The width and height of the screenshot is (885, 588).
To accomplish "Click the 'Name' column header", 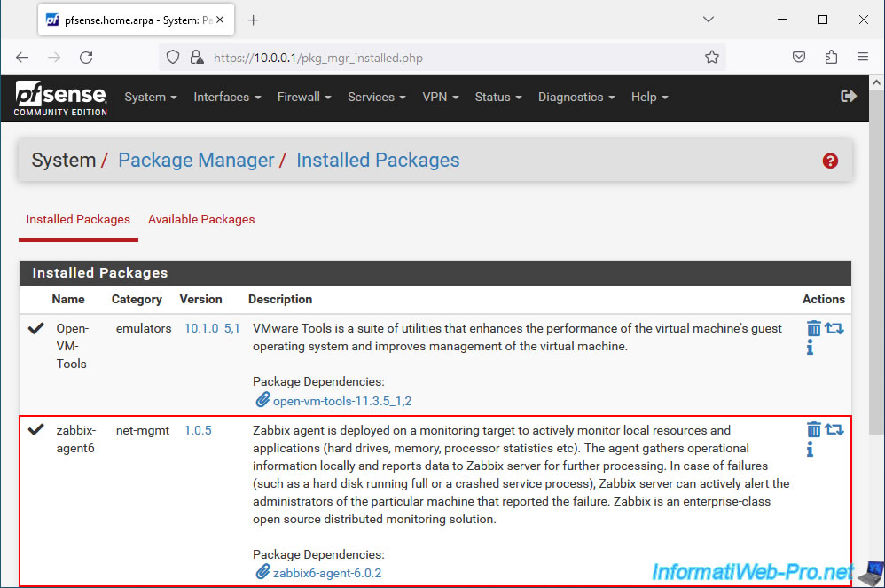I will coord(68,299).
